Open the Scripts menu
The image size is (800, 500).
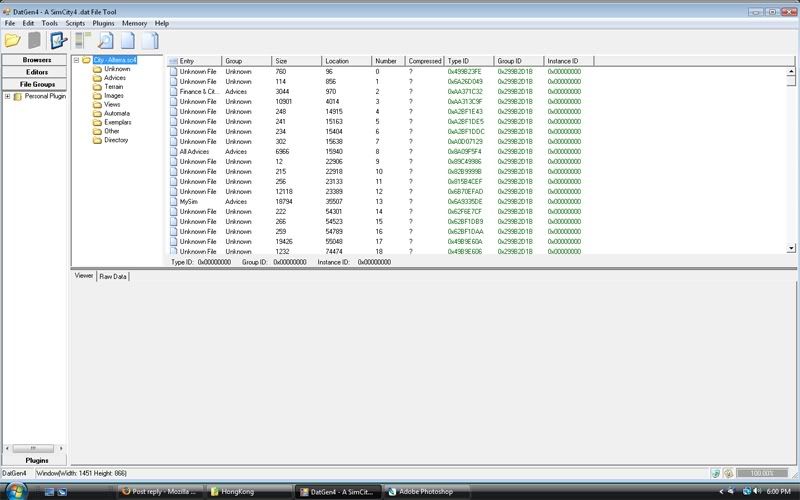(x=75, y=23)
